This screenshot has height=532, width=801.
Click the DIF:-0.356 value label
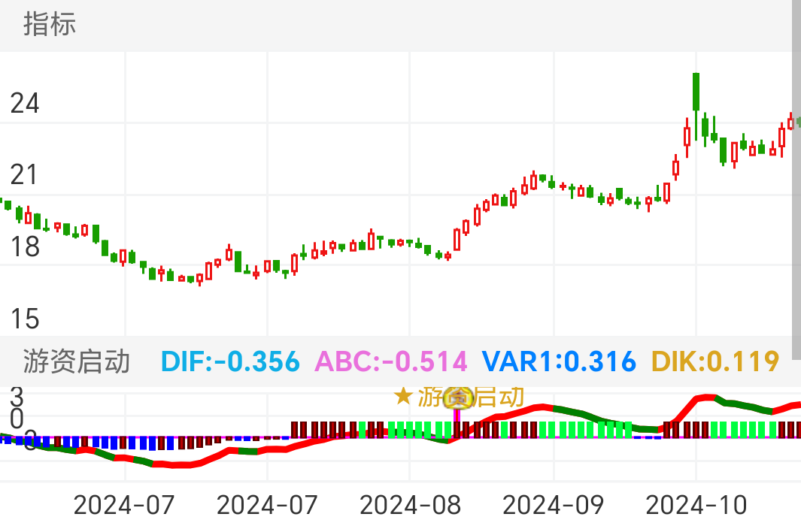[230, 361]
